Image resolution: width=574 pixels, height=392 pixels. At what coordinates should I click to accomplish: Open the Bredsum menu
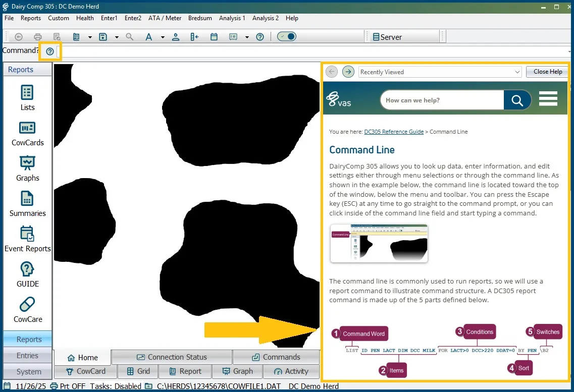tap(200, 18)
